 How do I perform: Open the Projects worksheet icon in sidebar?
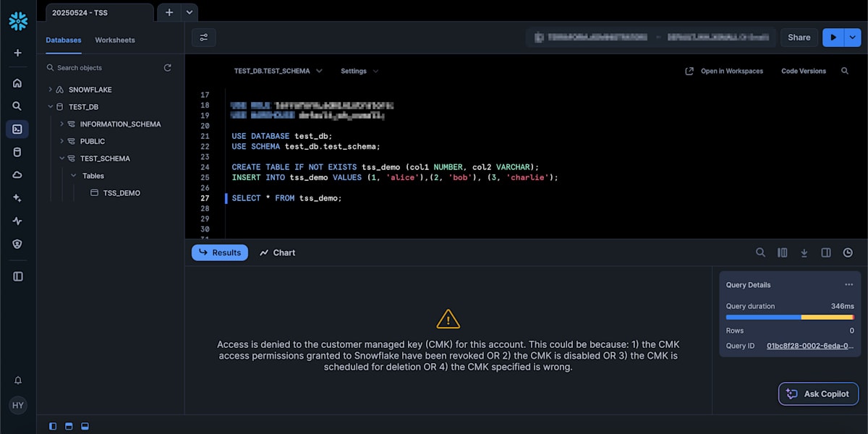click(x=17, y=129)
